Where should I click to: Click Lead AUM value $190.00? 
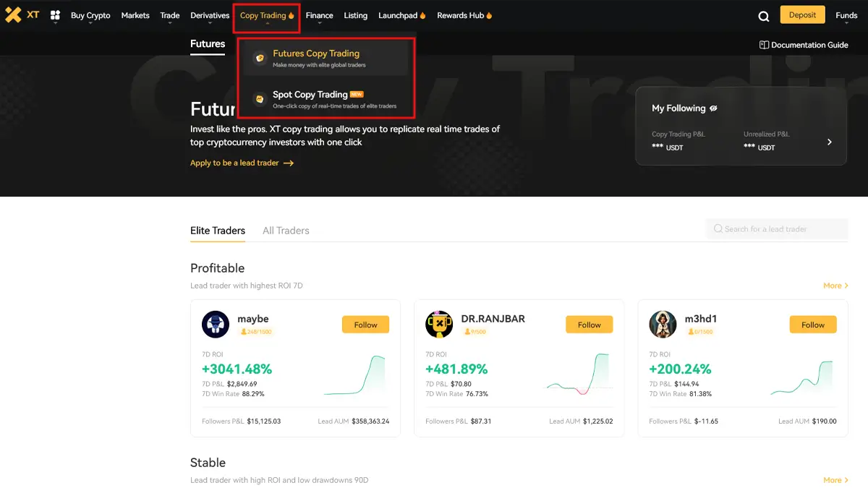823,421
